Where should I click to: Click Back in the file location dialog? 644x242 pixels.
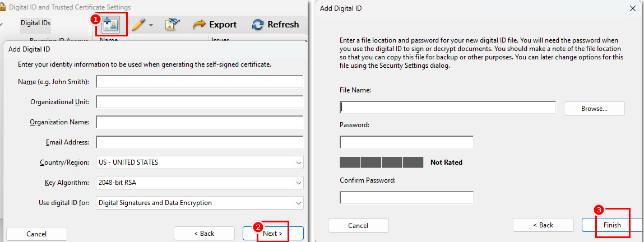(x=543, y=225)
